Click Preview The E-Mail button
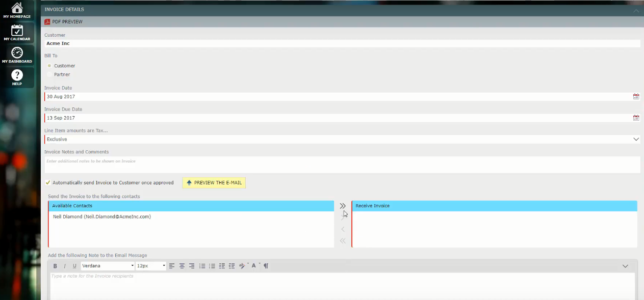 (214, 183)
